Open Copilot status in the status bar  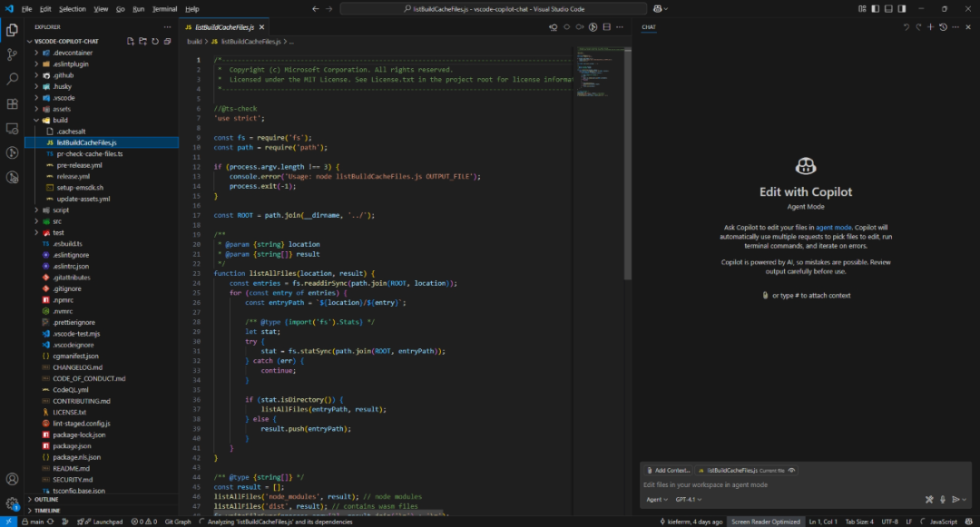point(968,522)
